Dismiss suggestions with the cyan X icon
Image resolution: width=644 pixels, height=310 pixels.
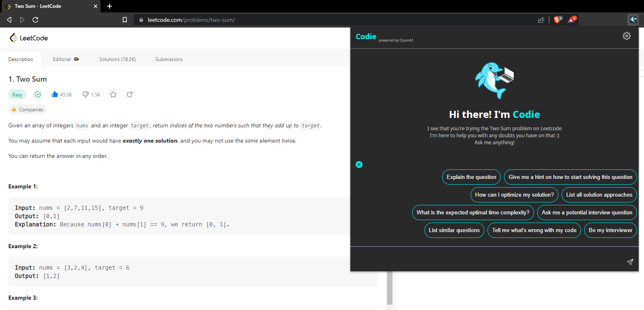coord(359,164)
